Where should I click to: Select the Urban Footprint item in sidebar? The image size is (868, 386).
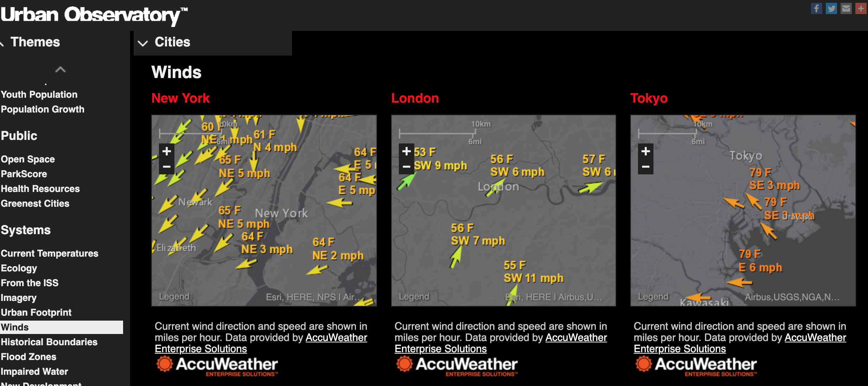pyautogui.click(x=36, y=312)
